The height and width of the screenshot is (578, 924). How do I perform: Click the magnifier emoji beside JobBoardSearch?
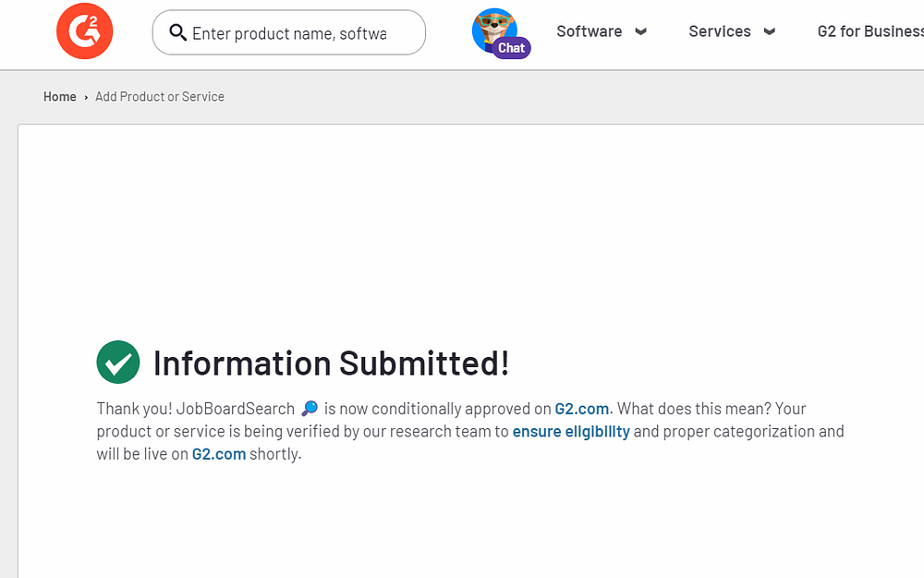tap(310, 409)
